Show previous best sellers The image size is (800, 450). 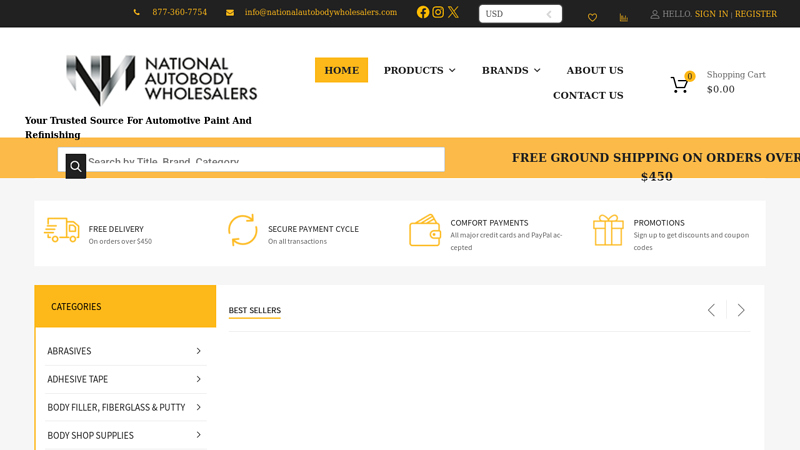pyautogui.click(x=711, y=310)
